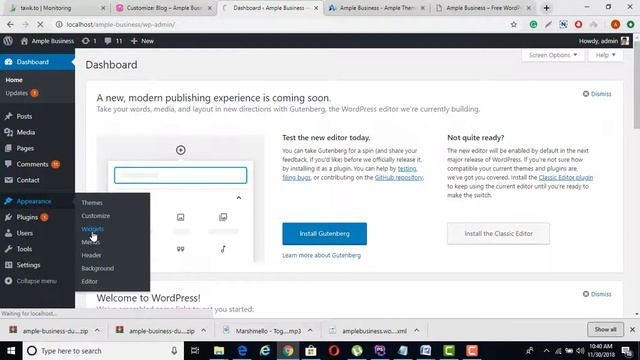Click the plus inserter icon in preview

180,150
